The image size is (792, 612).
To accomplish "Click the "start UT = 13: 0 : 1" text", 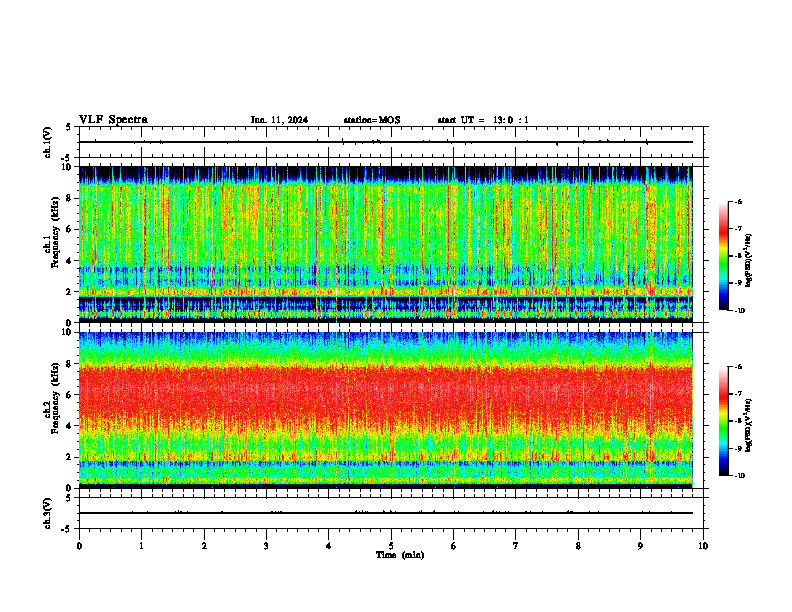I will pos(483,120).
